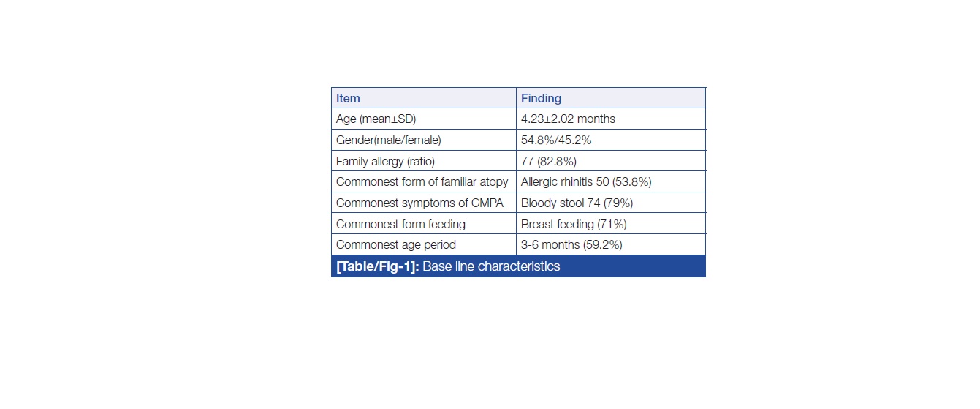This screenshot has width=980, height=409.
Task: Click the Base line characteristics caption text
Action: coord(491,266)
